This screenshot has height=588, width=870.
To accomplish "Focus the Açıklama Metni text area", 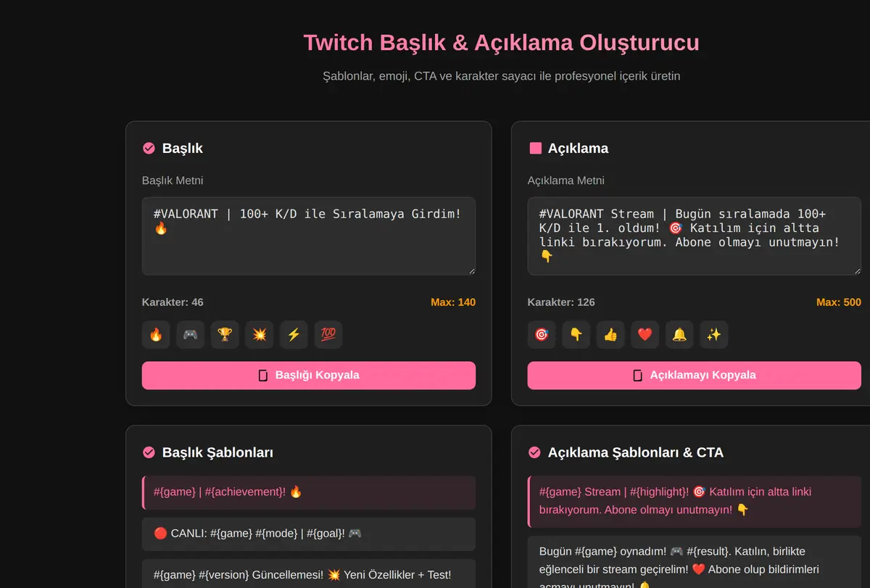I will tap(695, 236).
